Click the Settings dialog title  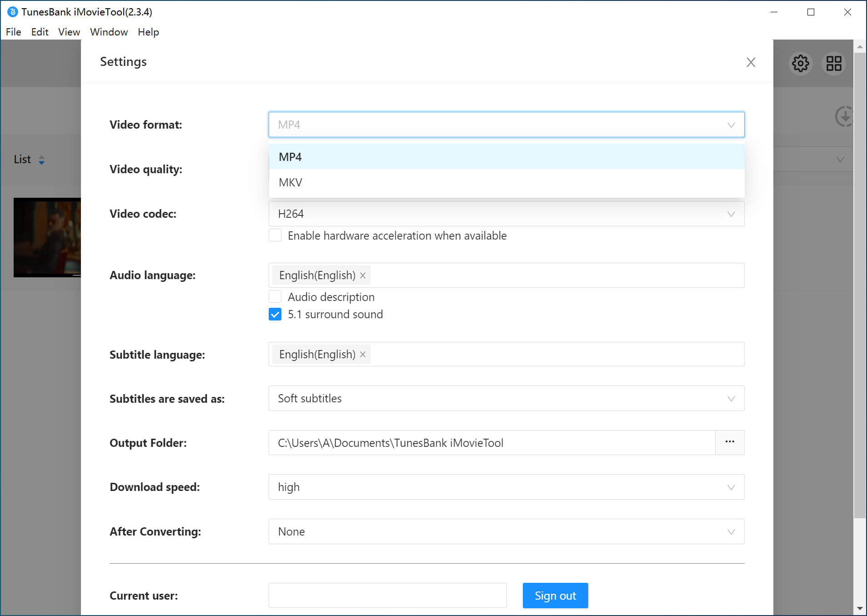(x=123, y=62)
